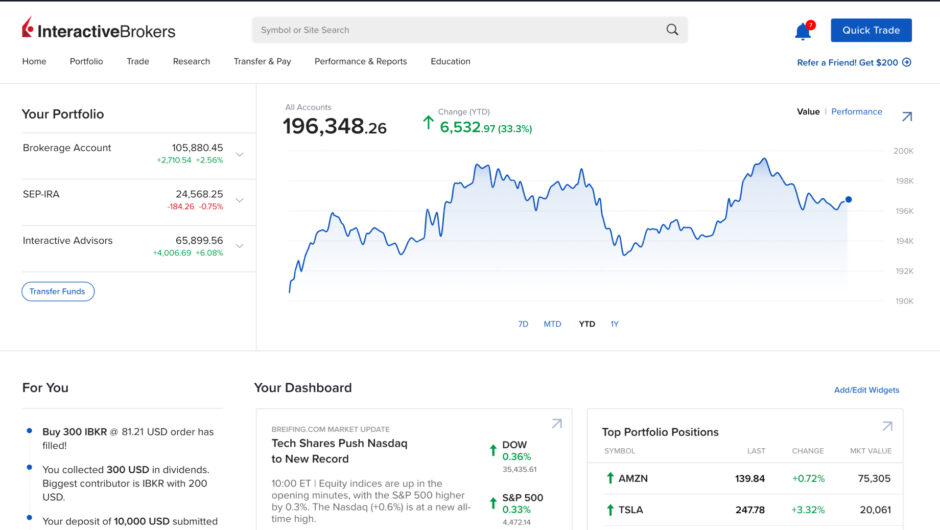Screen dimensions: 940x530
Task: Open the notifications bell
Action: pyautogui.click(x=803, y=31)
